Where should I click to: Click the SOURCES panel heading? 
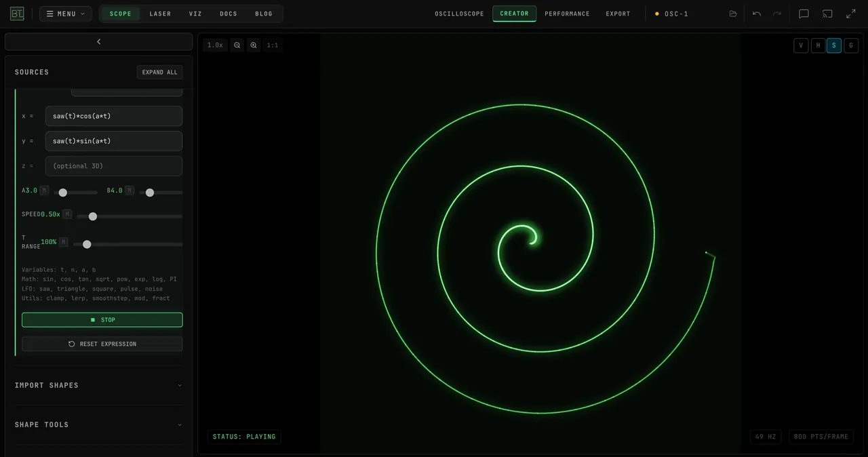click(x=32, y=72)
